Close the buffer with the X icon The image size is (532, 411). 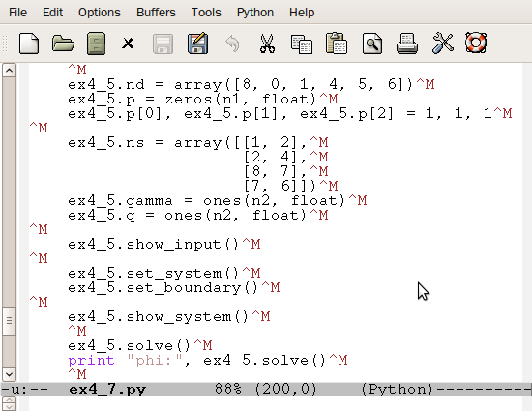coord(128,44)
